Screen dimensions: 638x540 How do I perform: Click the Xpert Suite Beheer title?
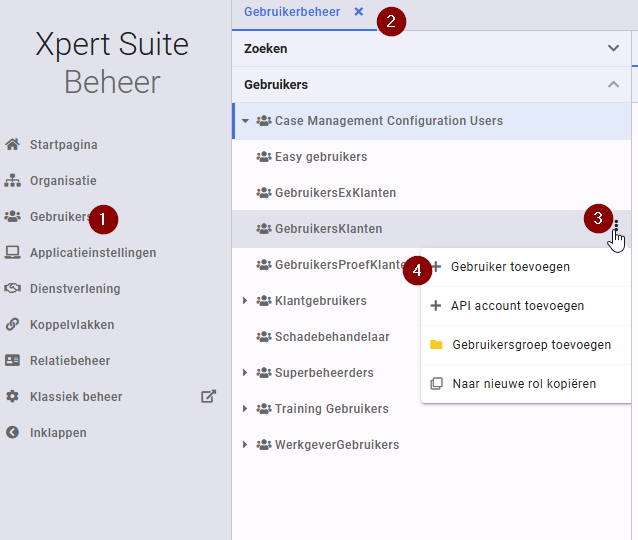coord(112,62)
